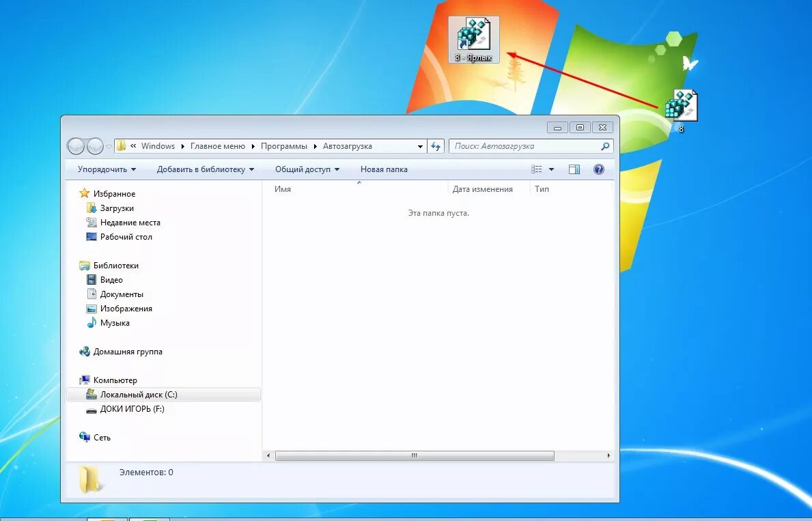Open 'Видео' library
Image resolution: width=812 pixels, height=521 pixels.
tap(111, 280)
